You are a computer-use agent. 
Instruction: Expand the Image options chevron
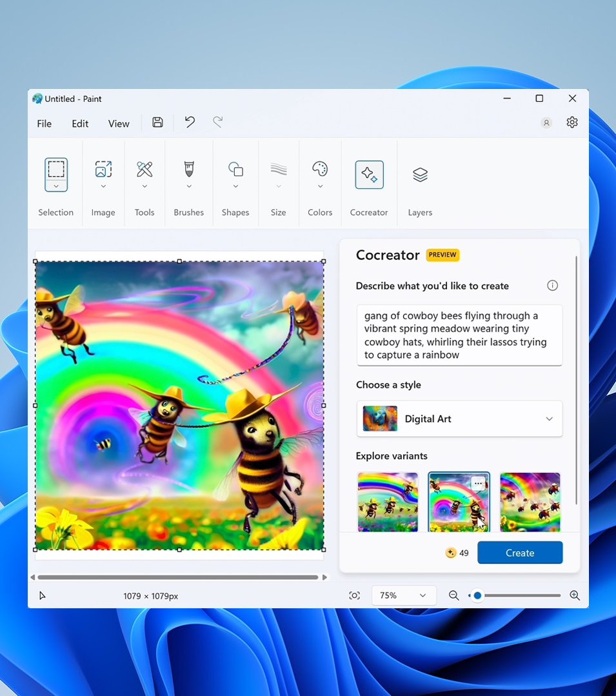click(x=103, y=186)
